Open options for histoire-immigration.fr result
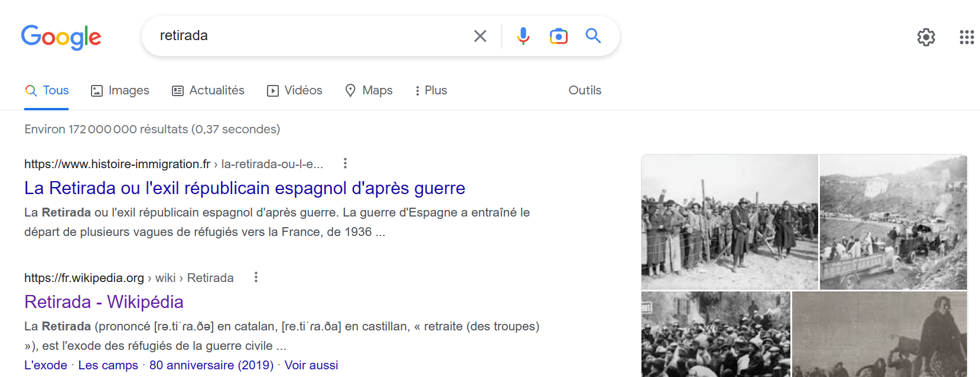Image resolution: width=980 pixels, height=377 pixels. 345,163
